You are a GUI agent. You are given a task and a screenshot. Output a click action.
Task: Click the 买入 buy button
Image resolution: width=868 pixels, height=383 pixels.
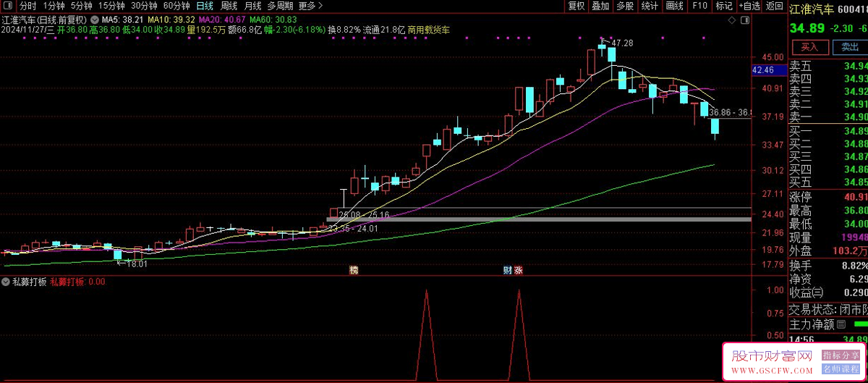(809, 47)
